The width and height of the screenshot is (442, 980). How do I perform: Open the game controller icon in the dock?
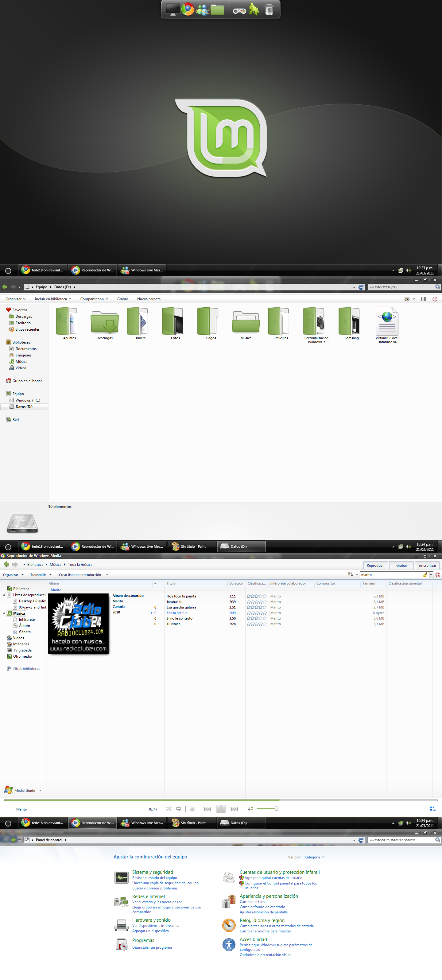click(239, 11)
